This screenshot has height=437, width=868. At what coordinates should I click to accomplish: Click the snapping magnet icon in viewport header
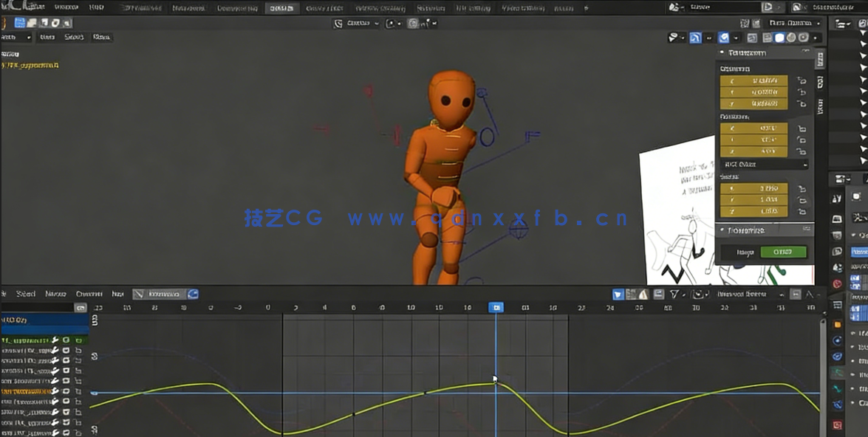coord(695,37)
